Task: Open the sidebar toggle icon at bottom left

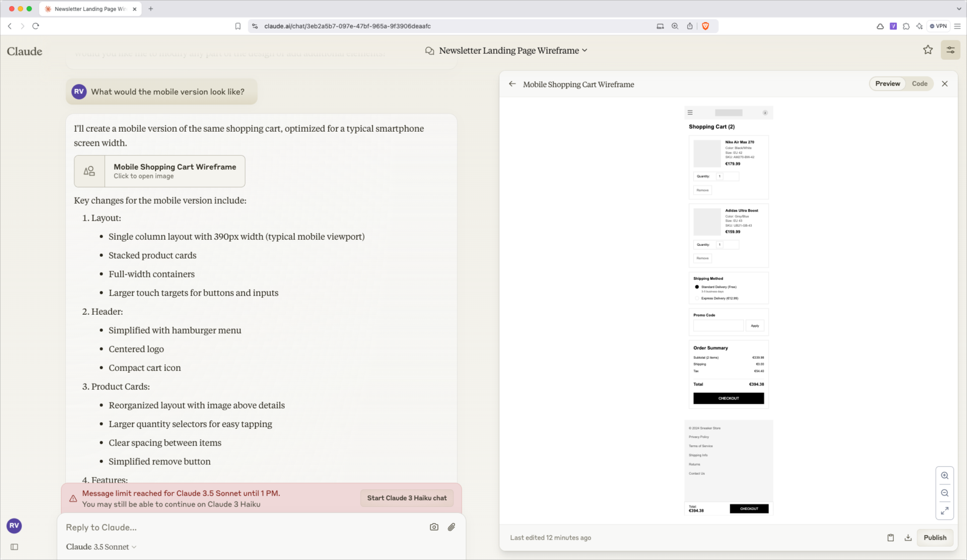Action: point(15,547)
